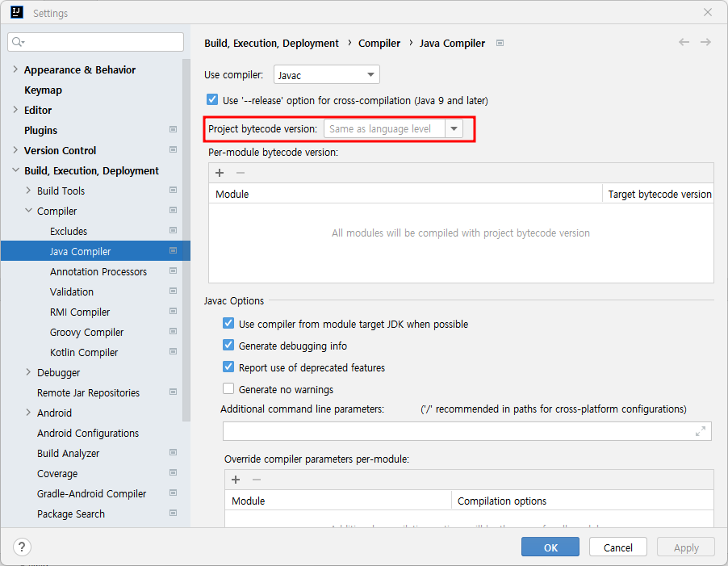Toggle Use '--release' option for cross-compilation checkbox
The width and height of the screenshot is (728, 566).
point(212,100)
